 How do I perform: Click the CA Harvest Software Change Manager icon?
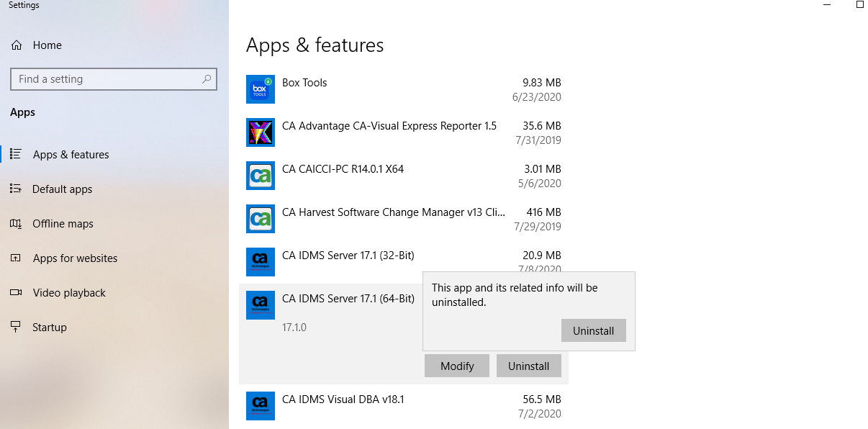click(260, 219)
